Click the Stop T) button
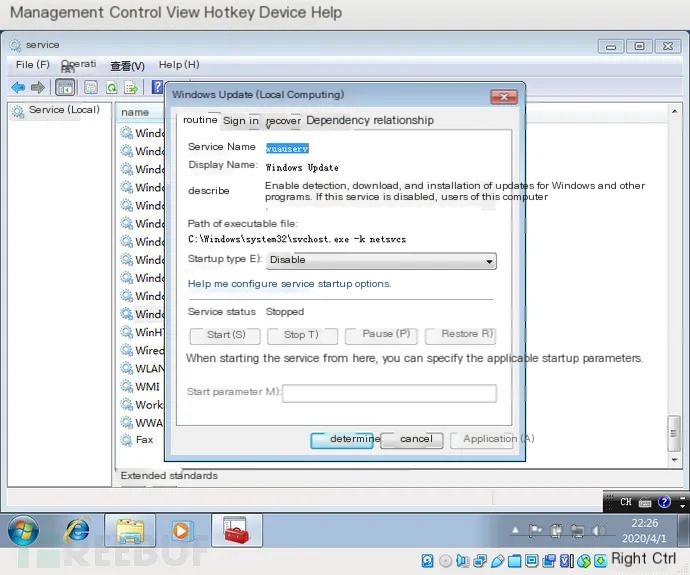Image resolution: width=690 pixels, height=575 pixels. coord(302,336)
